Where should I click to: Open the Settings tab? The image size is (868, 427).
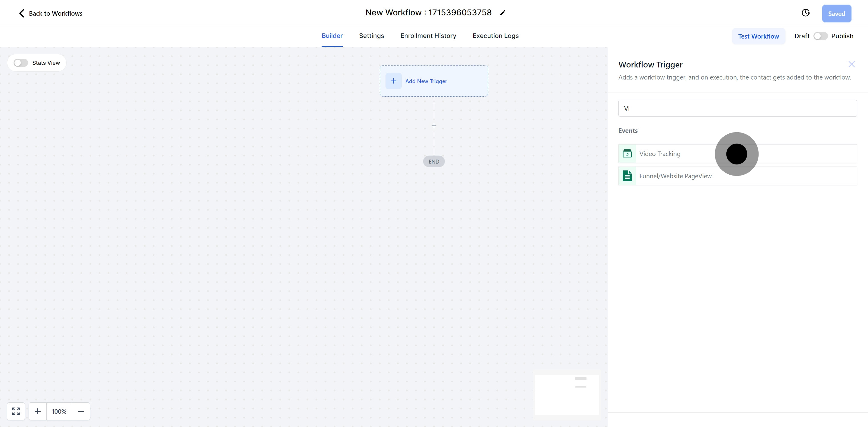(x=371, y=36)
